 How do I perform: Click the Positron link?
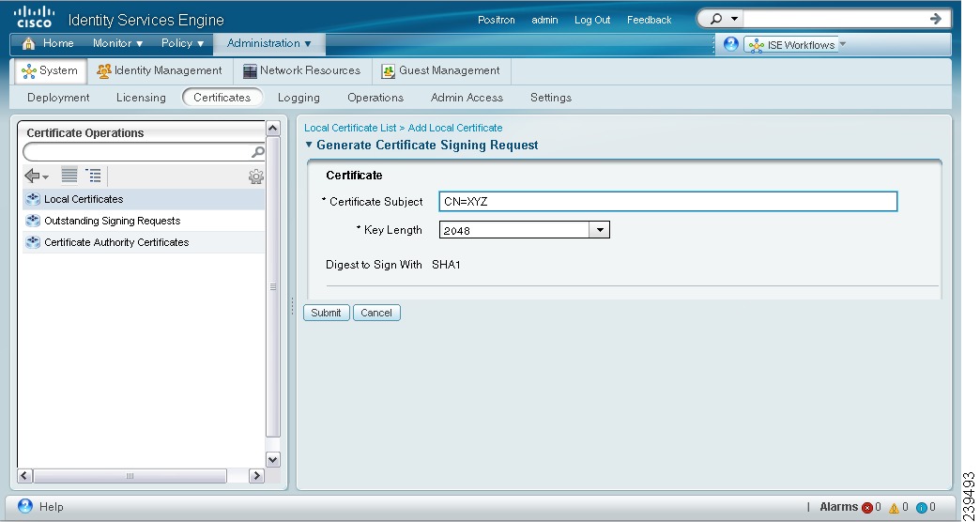point(497,20)
